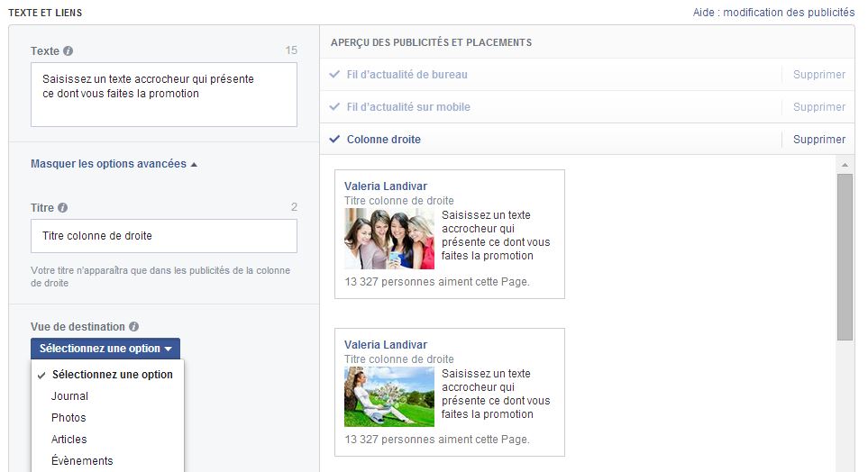Click the info icon next to Titre
Image resolution: width=868 pixels, height=472 pixels.
63,207
